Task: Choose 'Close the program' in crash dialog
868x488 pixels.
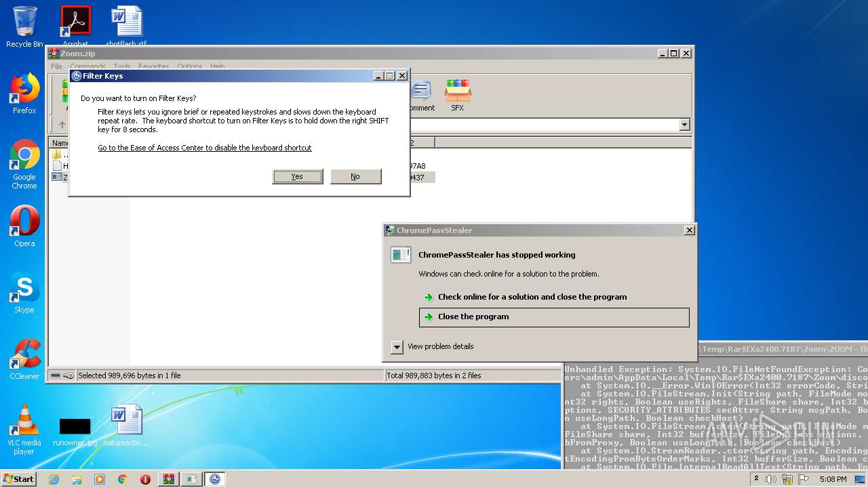Action: pyautogui.click(x=554, y=317)
